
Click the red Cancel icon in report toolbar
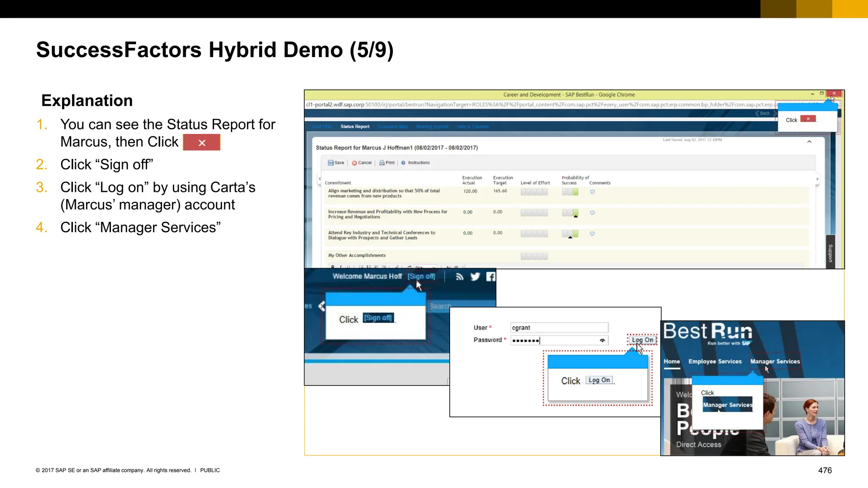point(354,163)
